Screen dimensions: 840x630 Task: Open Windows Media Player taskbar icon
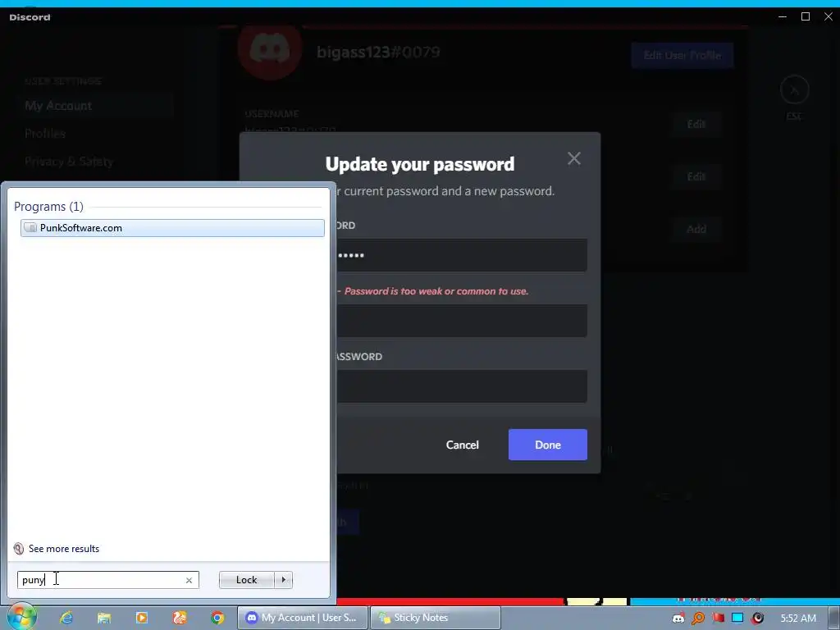pos(142,618)
